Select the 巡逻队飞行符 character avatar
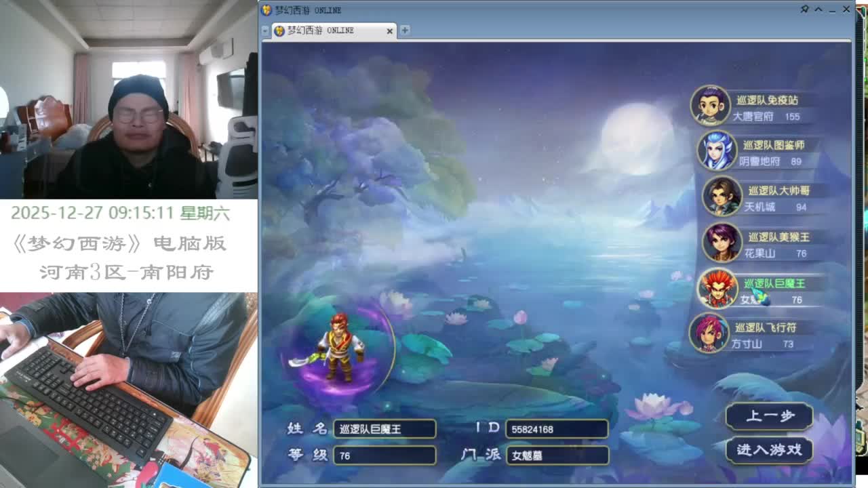 709,333
